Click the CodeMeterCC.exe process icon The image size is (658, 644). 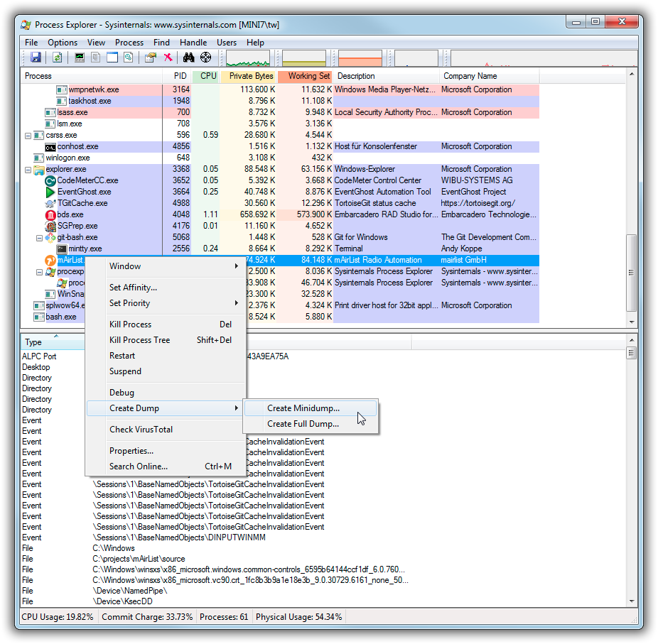tap(50, 180)
